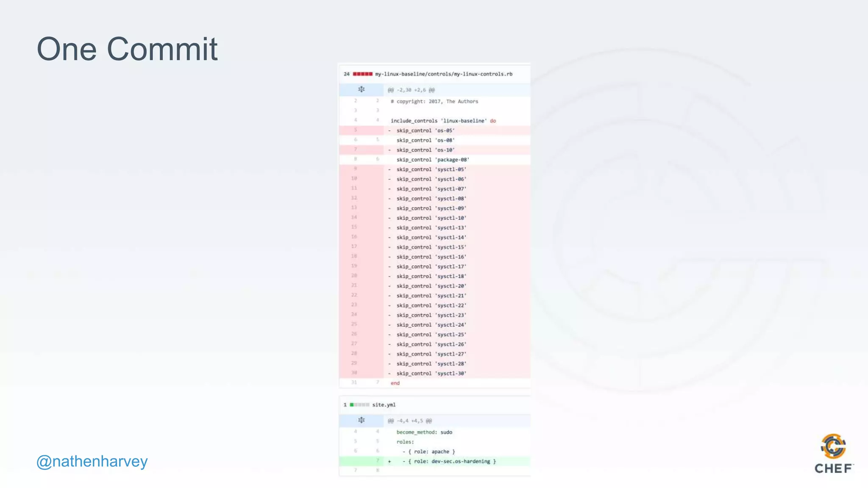
Task: Select the '{ role: apache }' line
Action: (x=434, y=452)
